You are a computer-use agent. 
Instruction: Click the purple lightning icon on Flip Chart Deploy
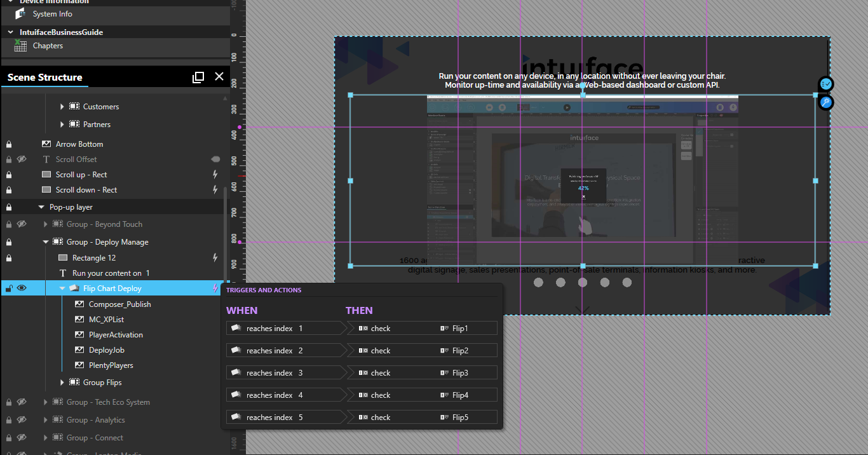(215, 288)
